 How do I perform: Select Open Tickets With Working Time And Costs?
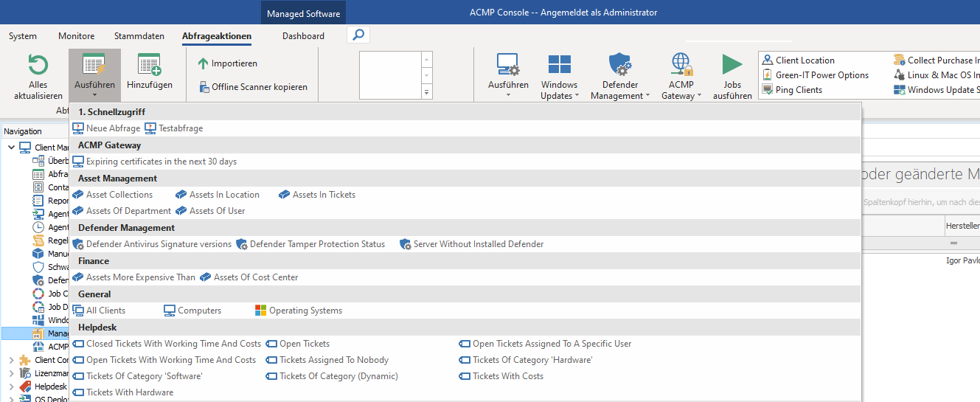164,360
